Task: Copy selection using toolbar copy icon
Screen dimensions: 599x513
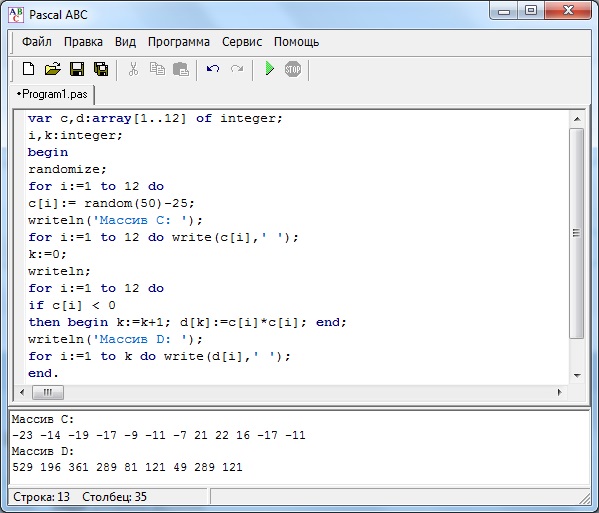Action: click(157, 69)
